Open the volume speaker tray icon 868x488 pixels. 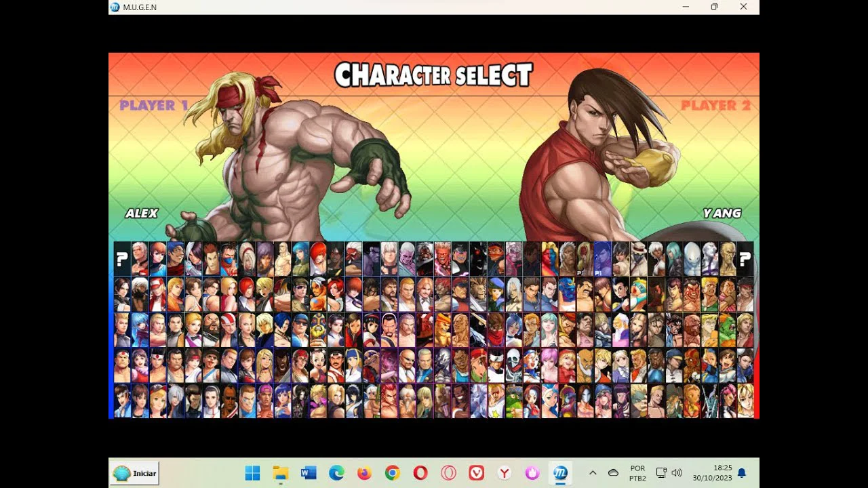676,473
